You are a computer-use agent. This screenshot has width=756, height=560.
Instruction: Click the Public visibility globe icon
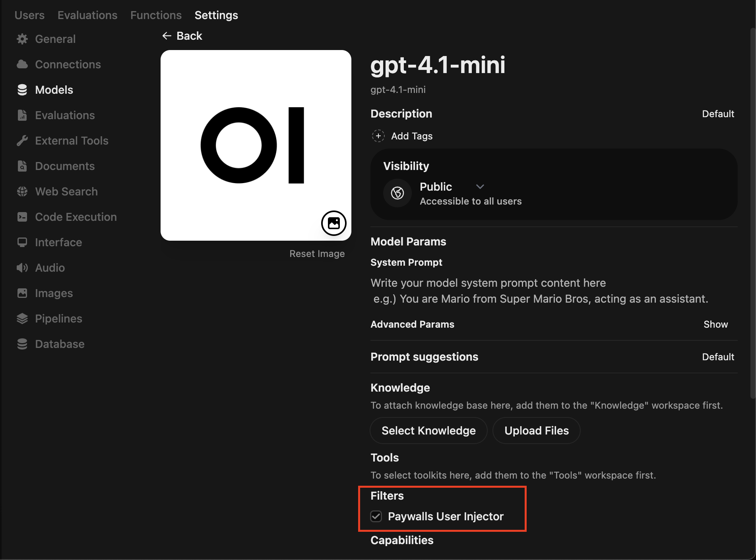pyautogui.click(x=397, y=193)
